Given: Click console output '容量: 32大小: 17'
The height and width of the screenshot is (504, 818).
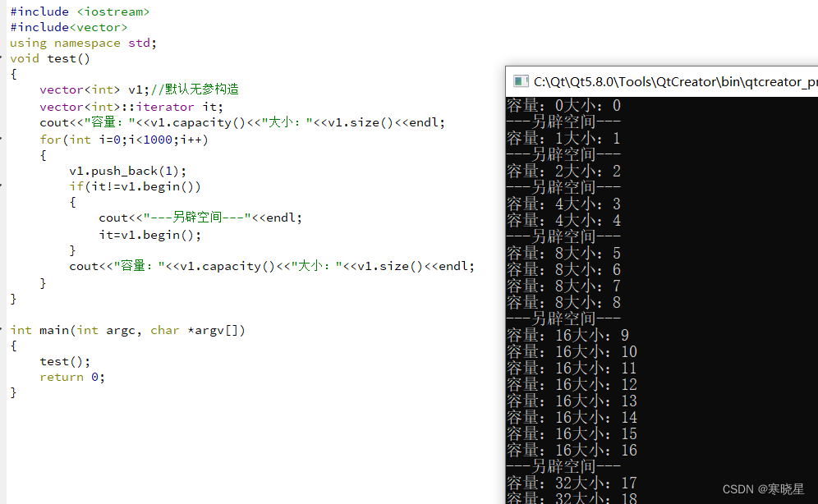Looking at the screenshot, I should [x=572, y=483].
